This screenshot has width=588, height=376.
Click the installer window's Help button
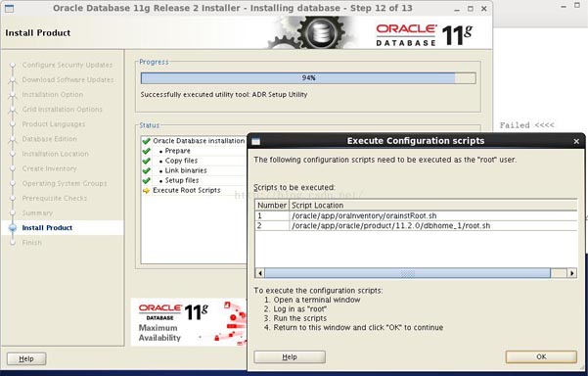tap(26, 358)
